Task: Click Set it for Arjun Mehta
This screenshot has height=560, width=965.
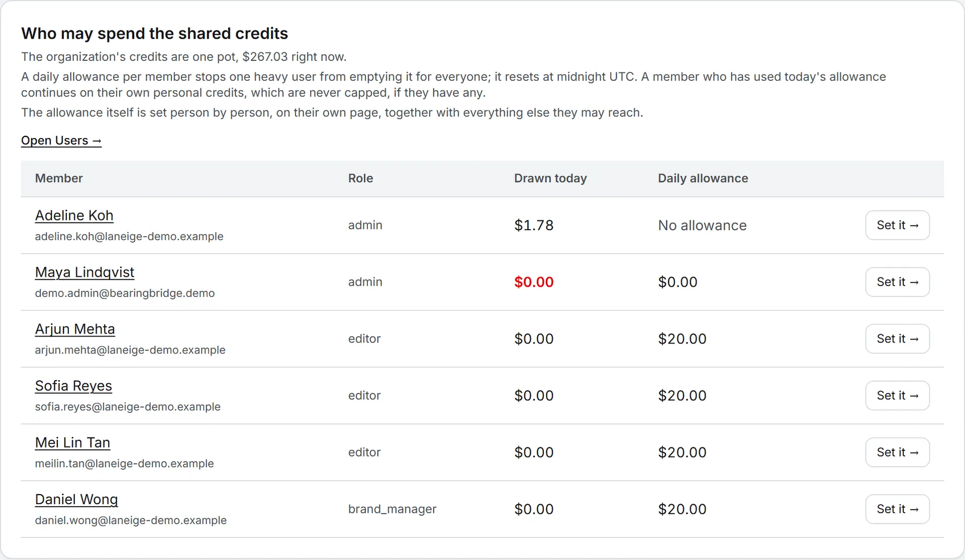Action: click(897, 339)
